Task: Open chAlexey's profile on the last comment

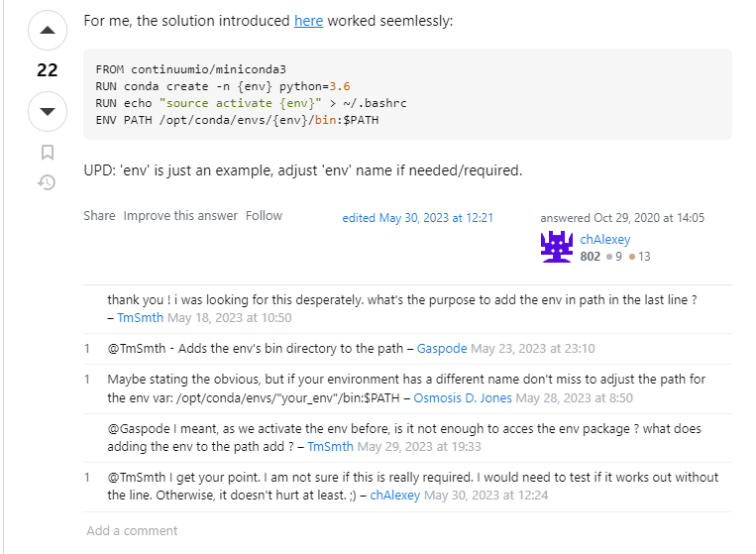Action: (394, 495)
